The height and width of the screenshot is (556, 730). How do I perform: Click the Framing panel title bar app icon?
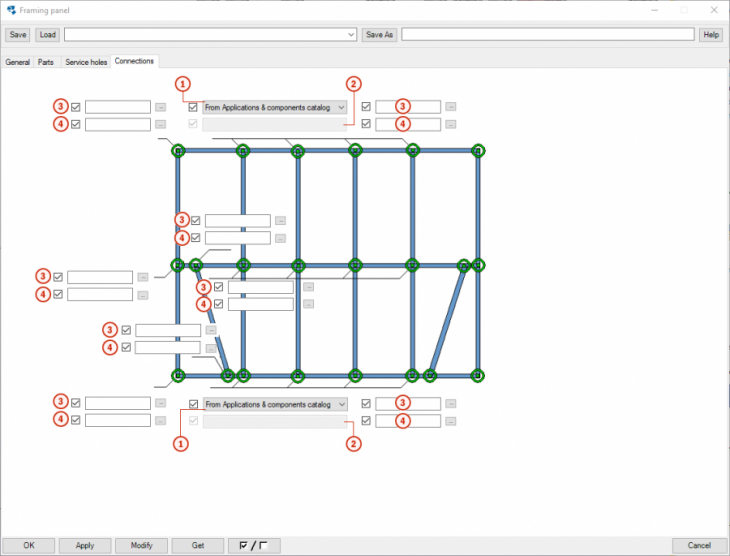coord(11,10)
